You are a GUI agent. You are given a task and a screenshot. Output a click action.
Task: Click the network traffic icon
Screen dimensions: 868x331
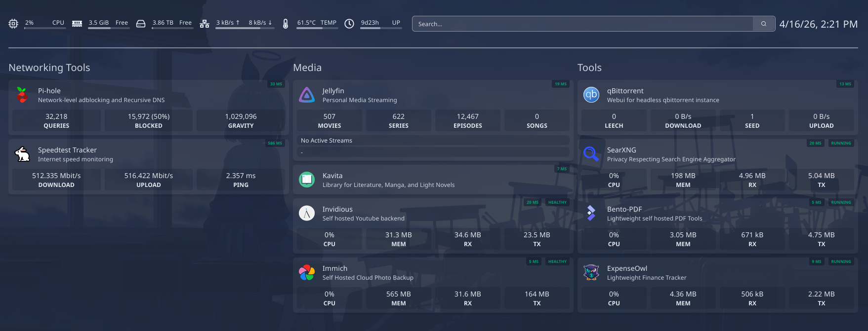click(x=205, y=24)
